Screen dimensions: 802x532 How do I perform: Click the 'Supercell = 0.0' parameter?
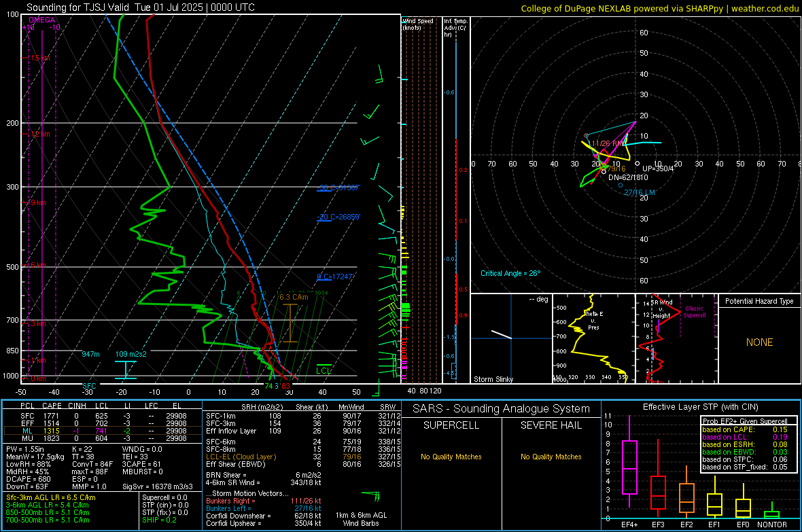point(164,497)
